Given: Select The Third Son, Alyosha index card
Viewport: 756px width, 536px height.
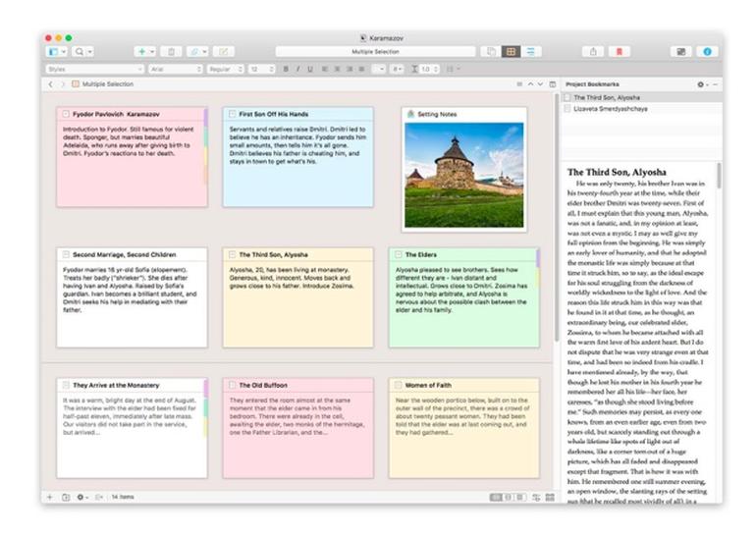Looking at the screenshot, I should click(x=297, y=297).
